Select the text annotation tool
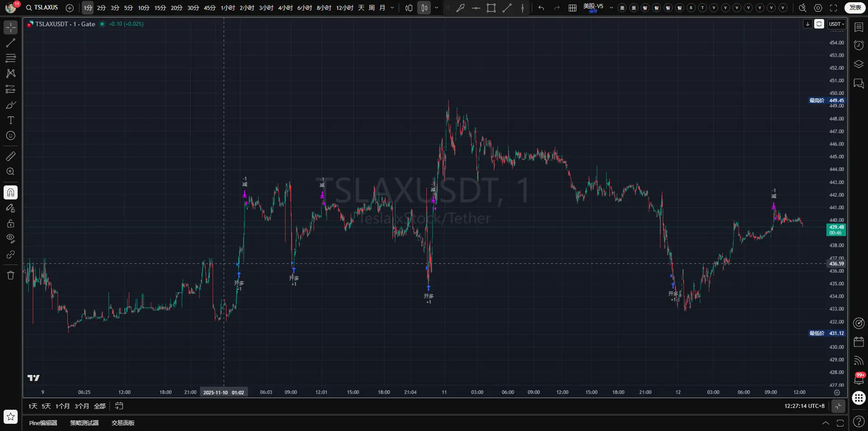868x431 pixels. coord(11,120)
